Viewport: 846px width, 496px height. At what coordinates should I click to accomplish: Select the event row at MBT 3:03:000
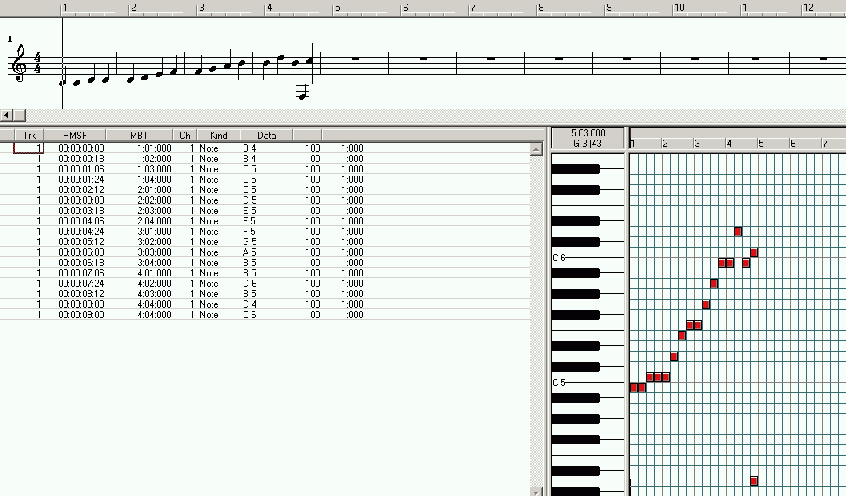point(150,253)
